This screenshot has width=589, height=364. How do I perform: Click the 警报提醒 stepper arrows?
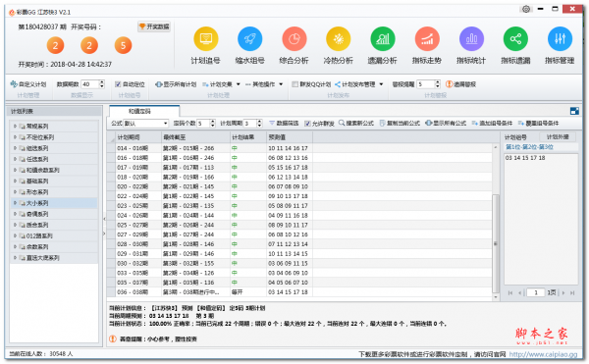437,84
